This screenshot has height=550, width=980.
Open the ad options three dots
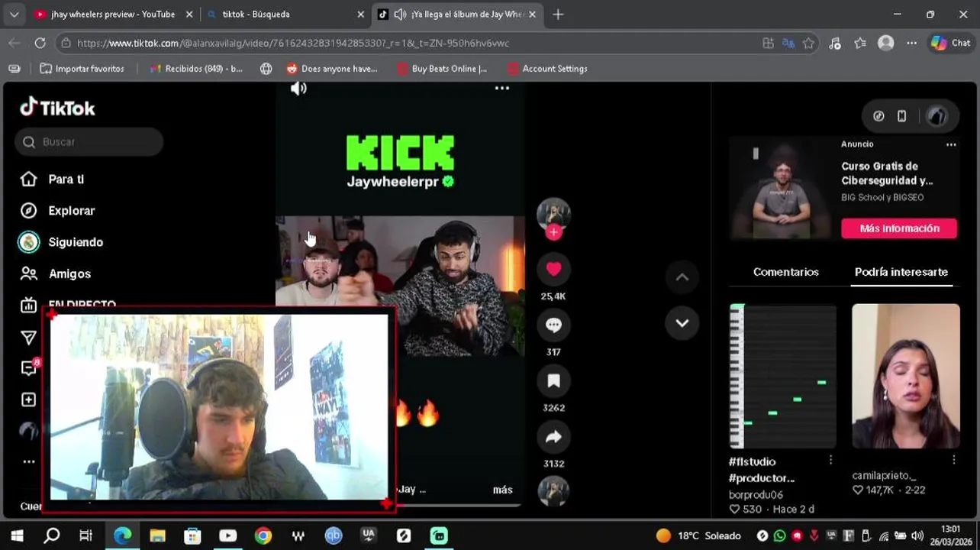click(x=951, y=144)
